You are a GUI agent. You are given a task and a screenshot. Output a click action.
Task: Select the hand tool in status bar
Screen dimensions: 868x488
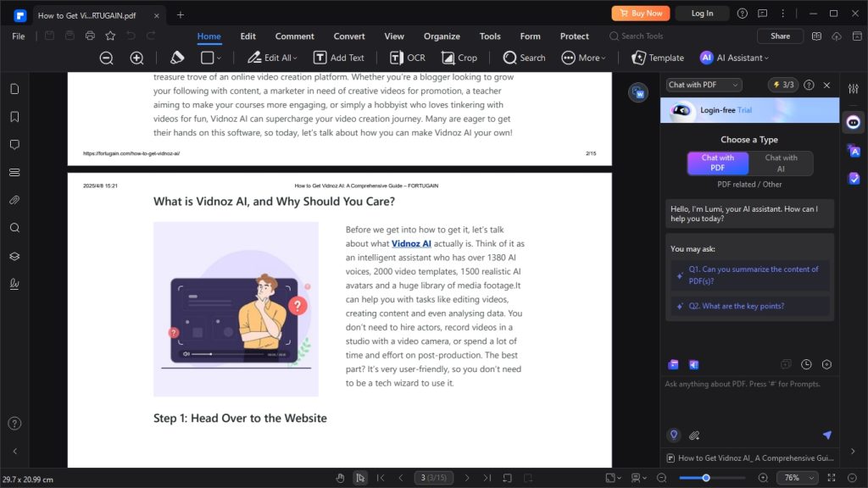click(x=340, y=478)
